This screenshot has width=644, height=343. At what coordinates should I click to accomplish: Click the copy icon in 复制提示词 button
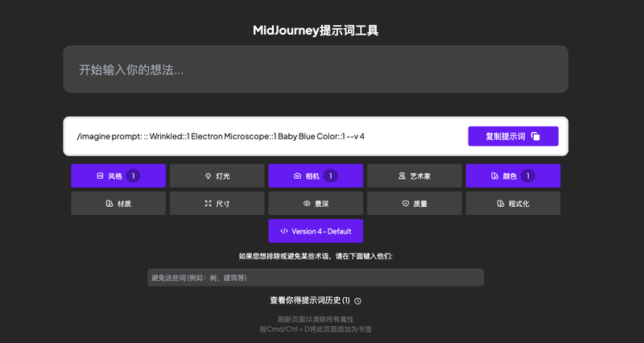[x=535, y=136]
